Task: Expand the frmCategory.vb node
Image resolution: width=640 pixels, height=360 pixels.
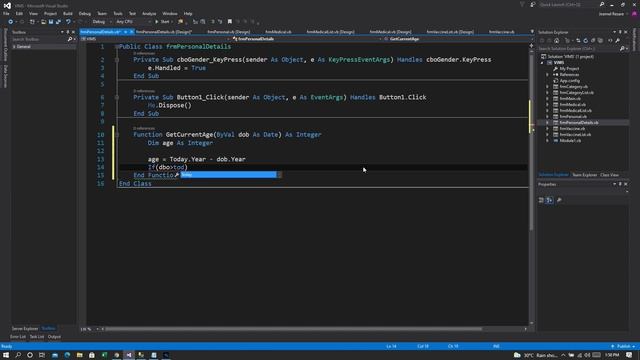Action: 548,87
